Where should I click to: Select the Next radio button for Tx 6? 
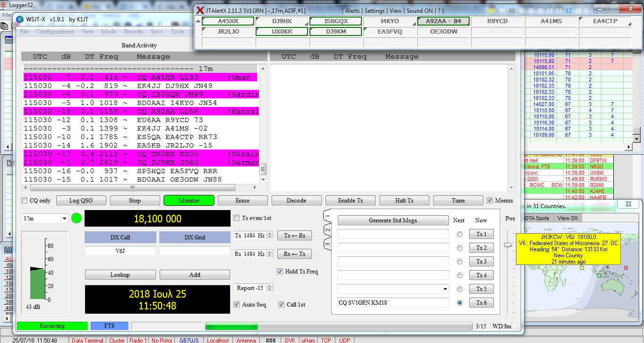[x=459, y=303]
